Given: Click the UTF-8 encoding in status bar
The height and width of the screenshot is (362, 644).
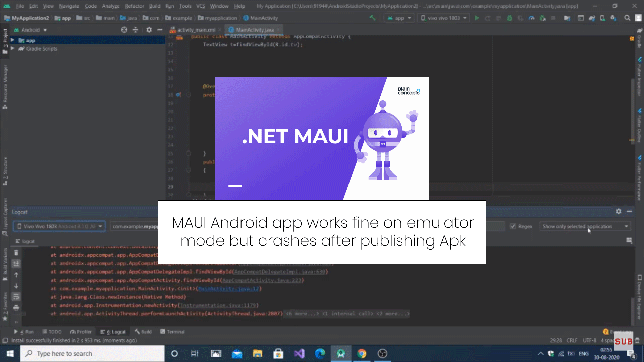Looking at the screenshot, I should [589, 340].
